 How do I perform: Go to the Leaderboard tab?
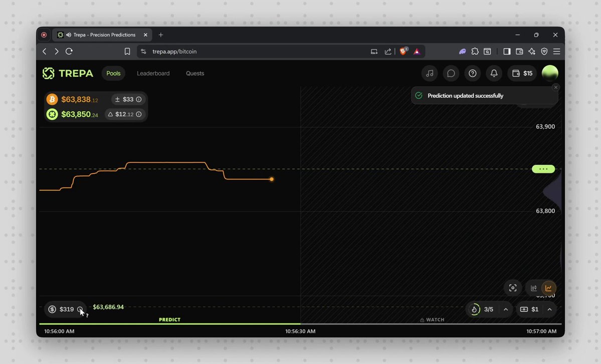[x=153, y=73]
